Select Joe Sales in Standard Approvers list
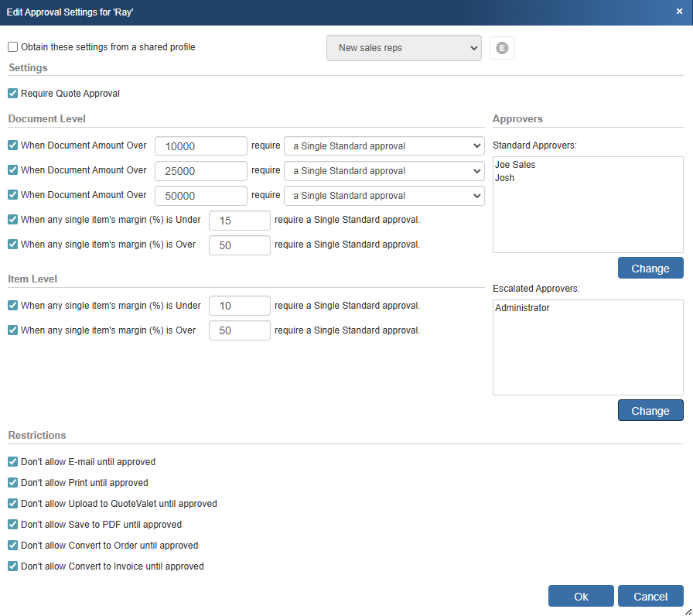The height and width of the screenshot is (616, 693). click(x=515, y=165)
